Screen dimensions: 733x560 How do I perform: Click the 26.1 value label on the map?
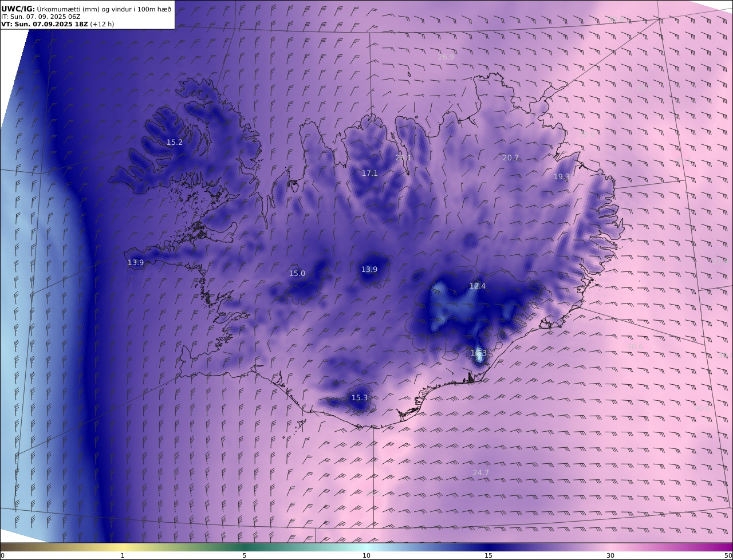[404, 157]
